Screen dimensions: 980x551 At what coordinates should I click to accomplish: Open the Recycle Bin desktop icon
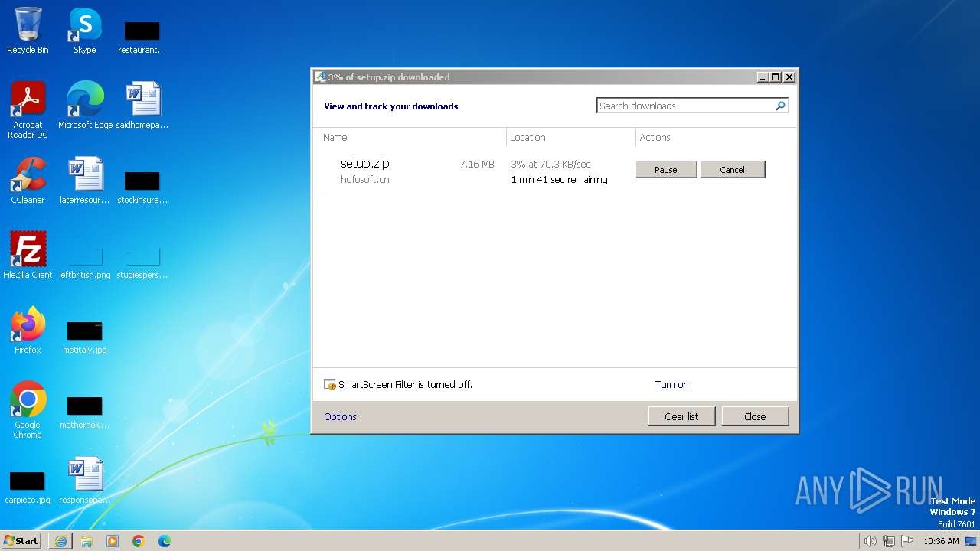tap(28, 31)
